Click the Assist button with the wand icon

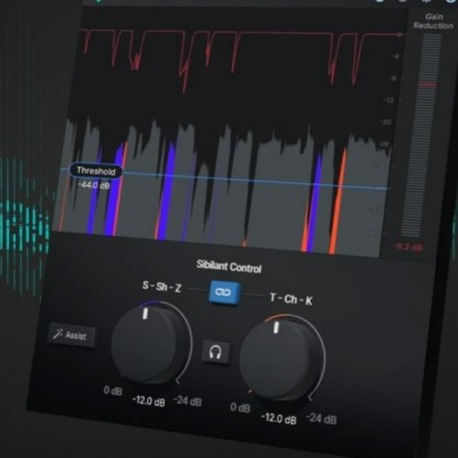point(71,335)
